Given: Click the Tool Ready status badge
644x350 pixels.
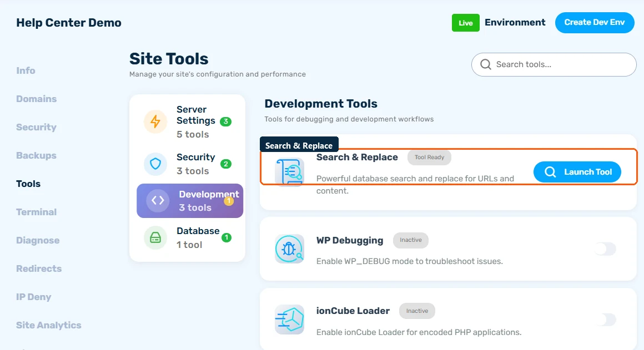Looking at the screenshot, I should (429, 157).
